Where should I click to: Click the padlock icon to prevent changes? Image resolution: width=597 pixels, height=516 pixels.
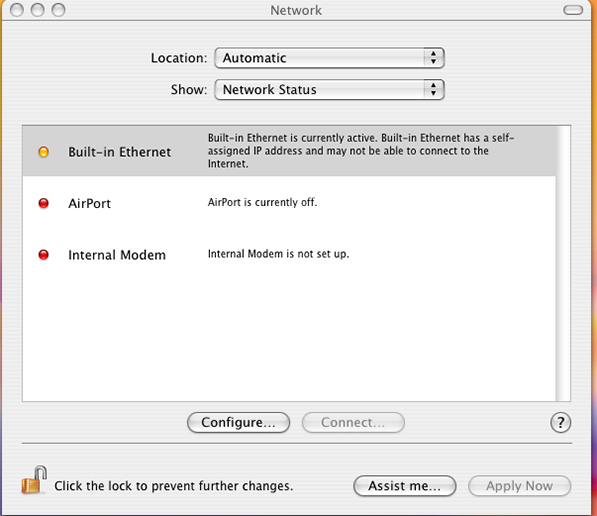tap(34, 480)
